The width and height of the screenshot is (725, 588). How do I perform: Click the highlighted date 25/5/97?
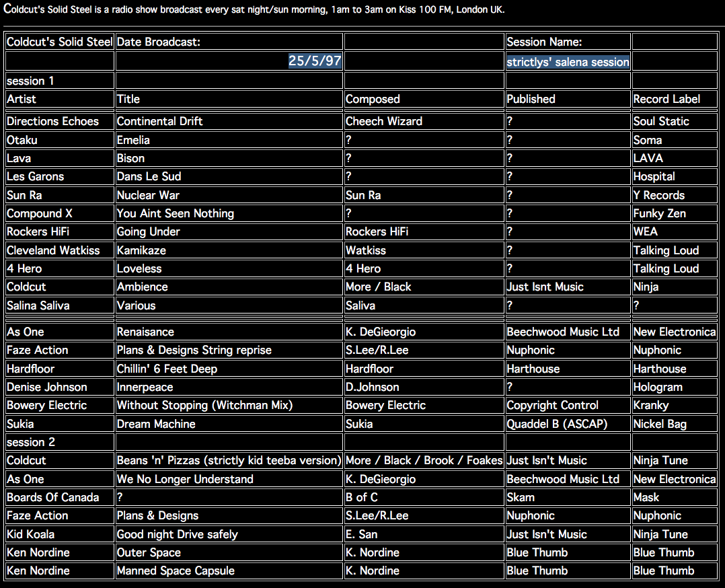coord(315,61)
